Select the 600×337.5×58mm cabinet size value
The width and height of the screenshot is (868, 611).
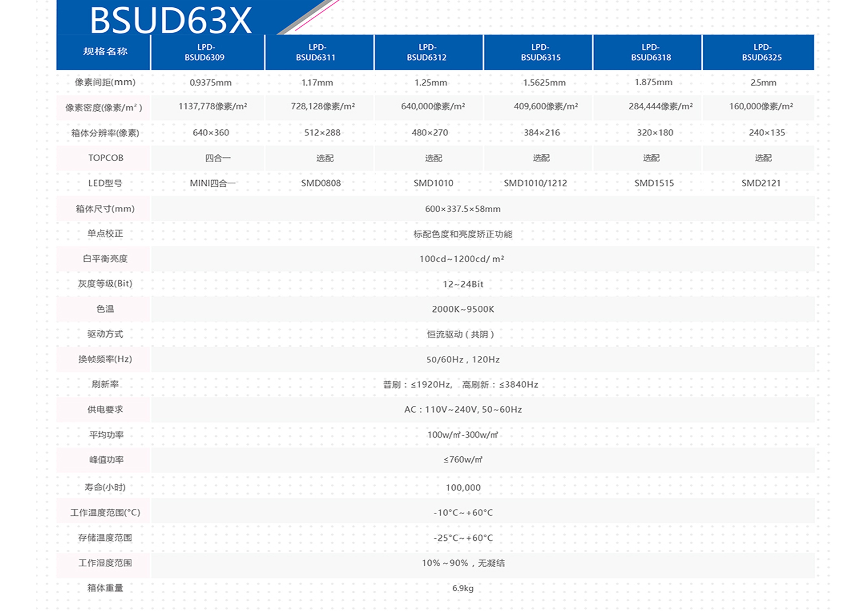(463, 209)
